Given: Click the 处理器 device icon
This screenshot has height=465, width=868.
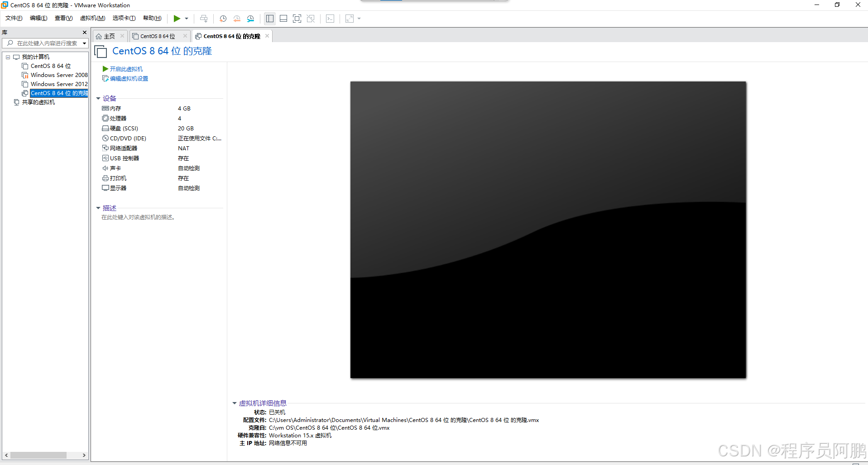Looking at the screenshot, I should 105,118.
